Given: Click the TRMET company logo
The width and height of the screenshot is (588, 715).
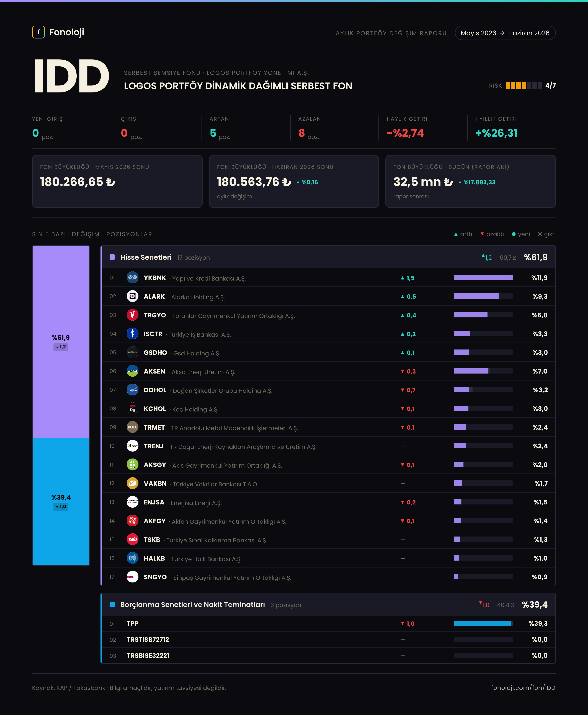Looking at the screenshot, I should coord(132,427).
